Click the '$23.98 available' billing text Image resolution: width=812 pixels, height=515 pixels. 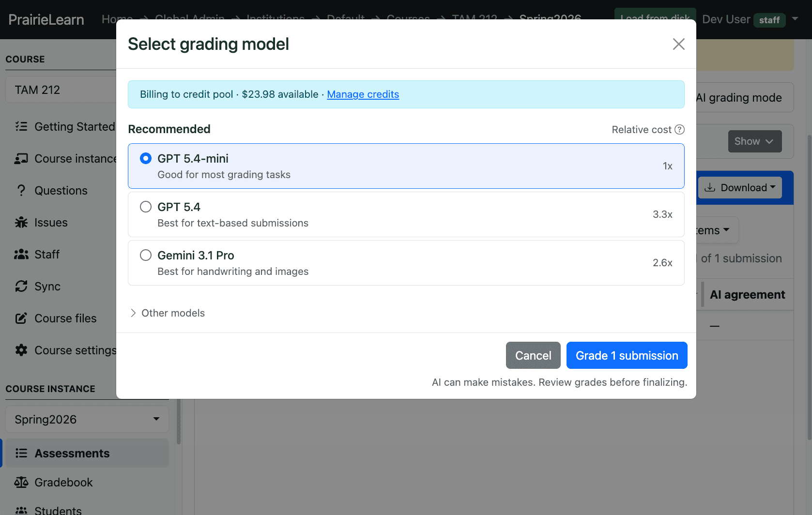(280, 94)
